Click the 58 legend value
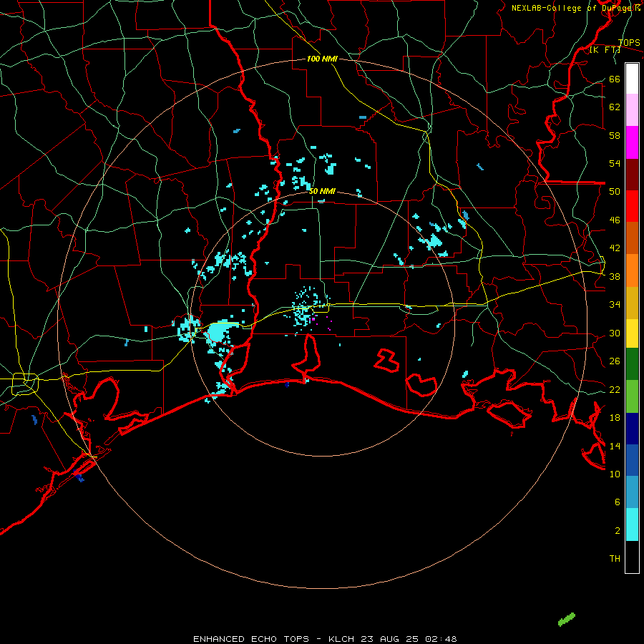Viewport: 644px width, 644px height. click(x=615, y=135)
